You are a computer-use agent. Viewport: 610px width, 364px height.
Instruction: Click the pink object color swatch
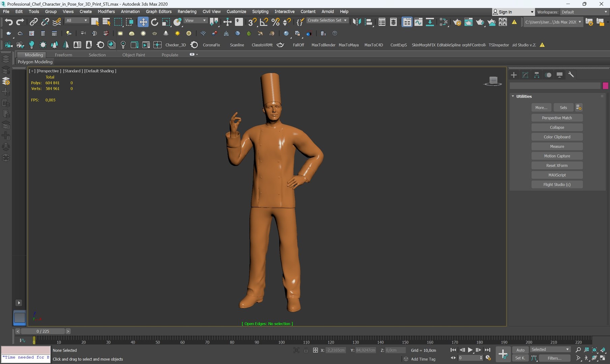click(x=605, y=86)
